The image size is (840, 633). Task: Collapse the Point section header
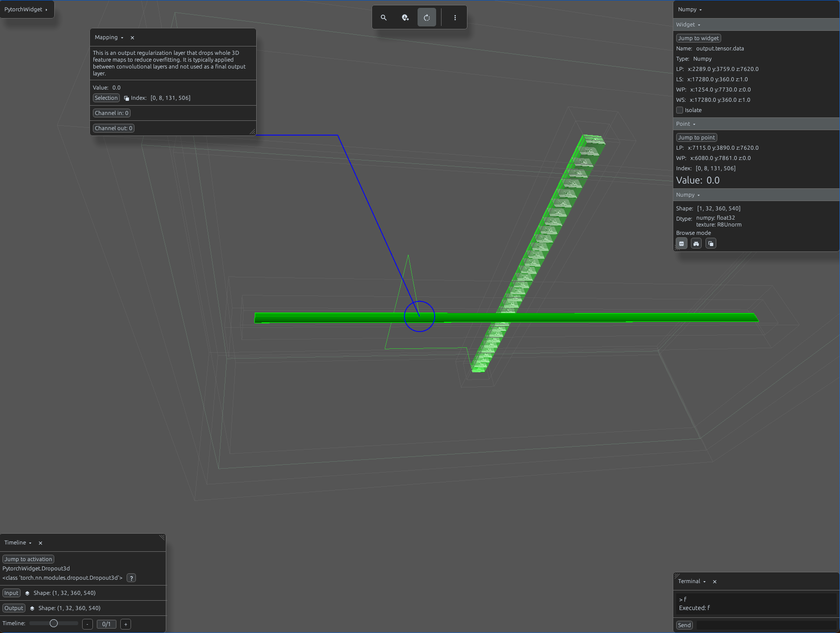(756, 124)
